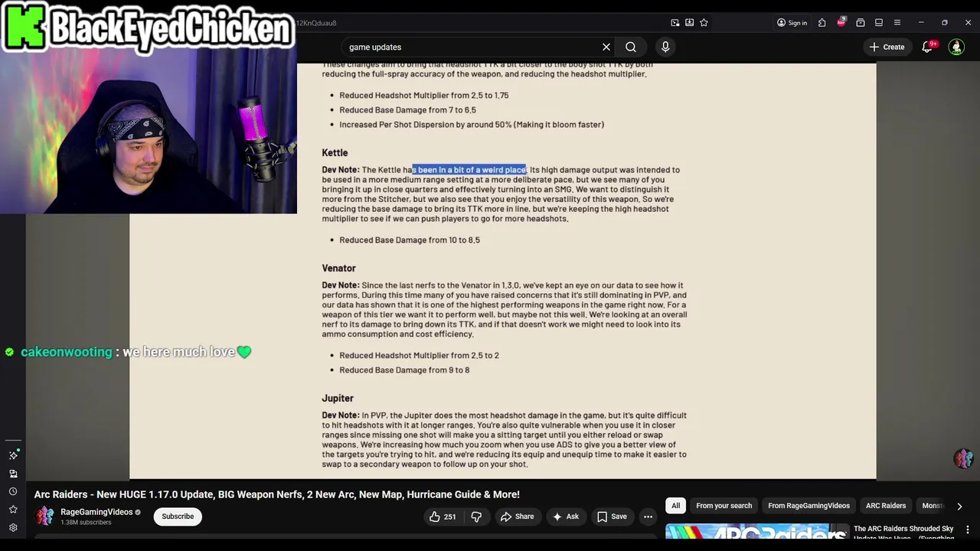The height and width of the screenshot is (551, 980).
Task: Click the round floating extension icon at right edge
Action: [963, 458]
